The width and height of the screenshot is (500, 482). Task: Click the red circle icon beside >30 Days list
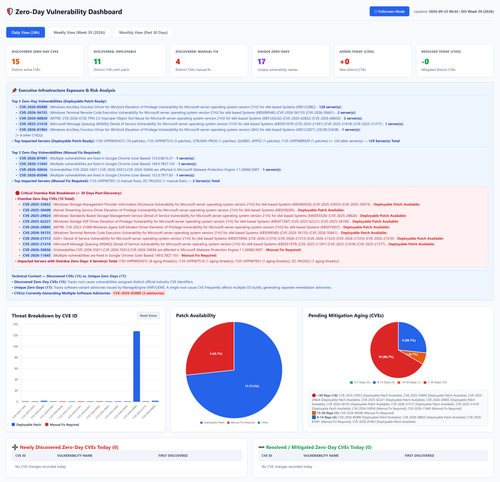pos(314,395)
